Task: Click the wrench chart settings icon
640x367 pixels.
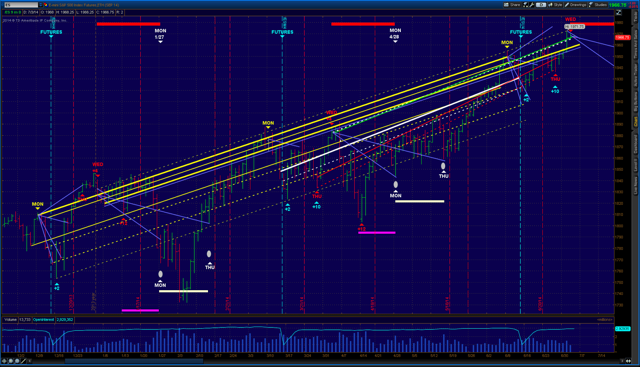Action: 532,5
